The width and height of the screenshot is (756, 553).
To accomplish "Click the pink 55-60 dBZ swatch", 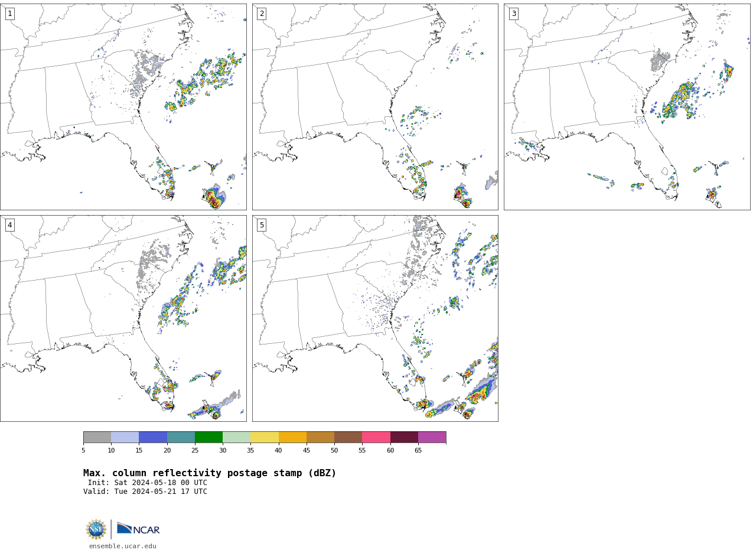I will [x=376, y=437].
